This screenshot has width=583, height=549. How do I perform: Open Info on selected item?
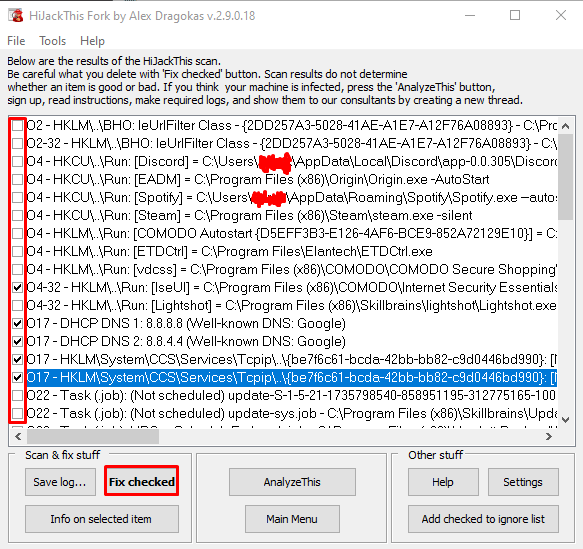tap(102, 519)
